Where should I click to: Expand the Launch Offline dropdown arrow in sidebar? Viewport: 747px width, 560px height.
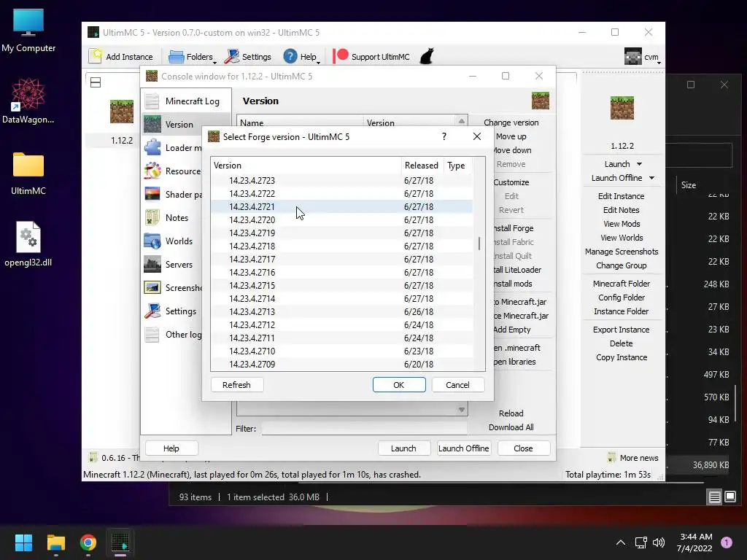651,178
